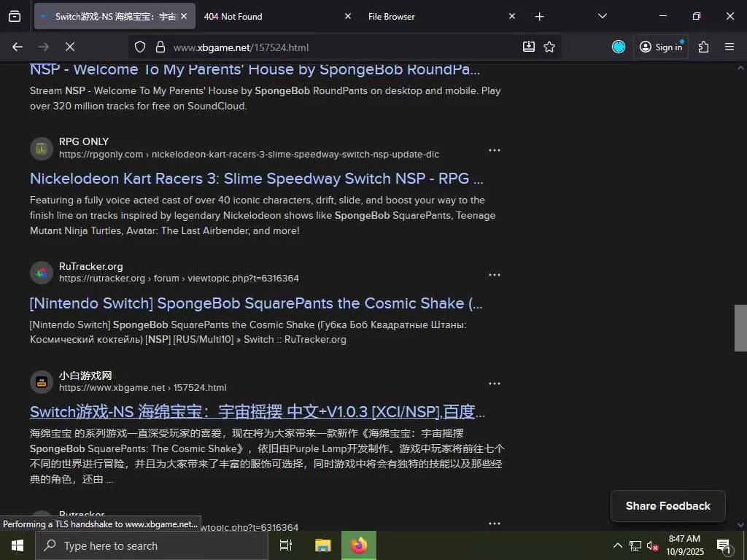The image size is (747, 560).
Task: Open tracking protection shield icon
Action: point(139,47)
